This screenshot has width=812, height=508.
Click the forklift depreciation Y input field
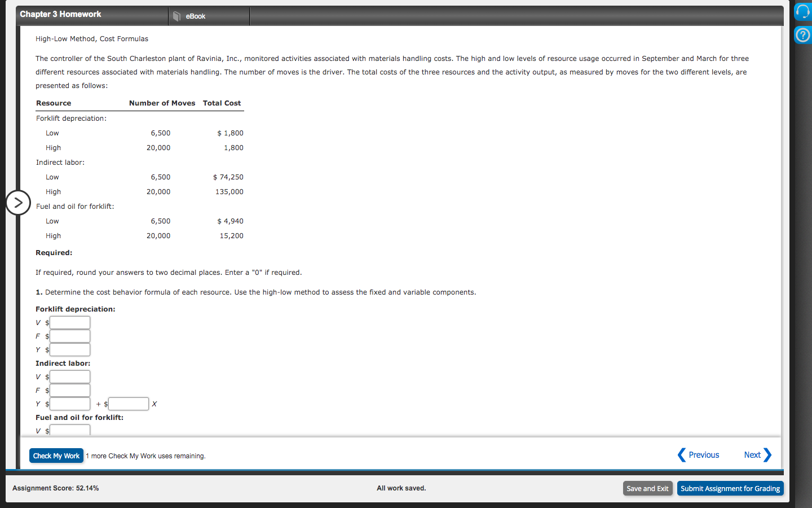pyautogui.click(x=69, y=349)
